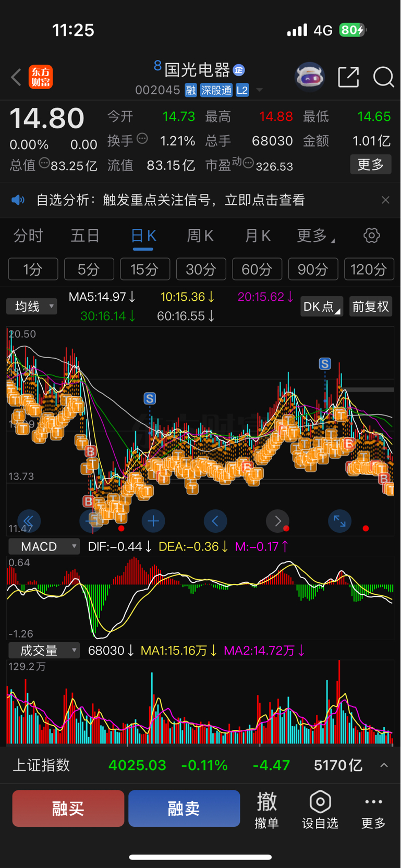Image resolution: width=401 pixels, height=868 pixels.
Task: Expand 上证指数 index bar chevron
Action: click(384, 765)
